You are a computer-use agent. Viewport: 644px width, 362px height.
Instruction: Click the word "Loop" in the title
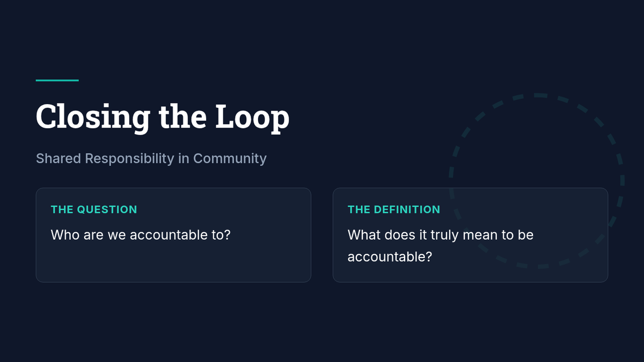pos(252,117)
